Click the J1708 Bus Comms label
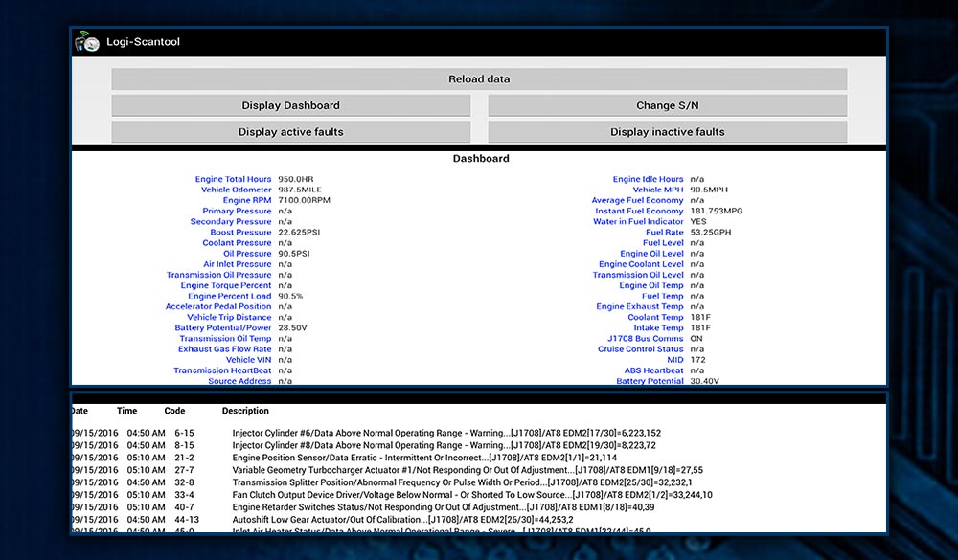 (x=645, y=338)
